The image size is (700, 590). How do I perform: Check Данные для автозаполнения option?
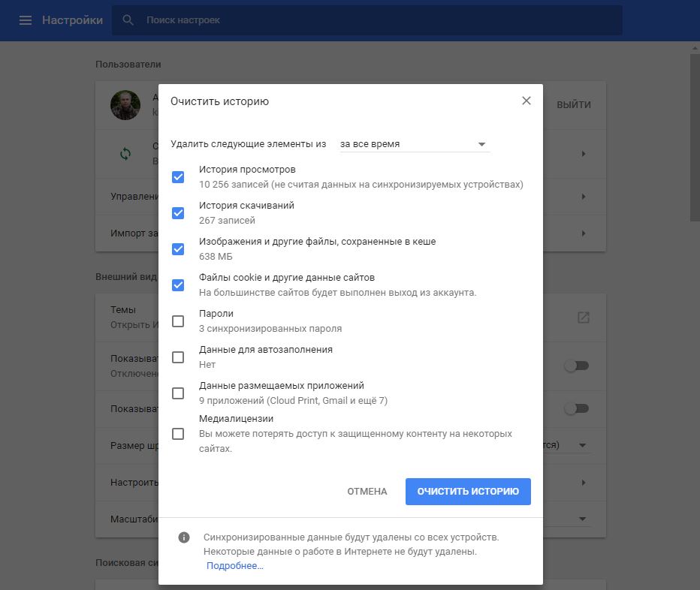pos(178,357)
